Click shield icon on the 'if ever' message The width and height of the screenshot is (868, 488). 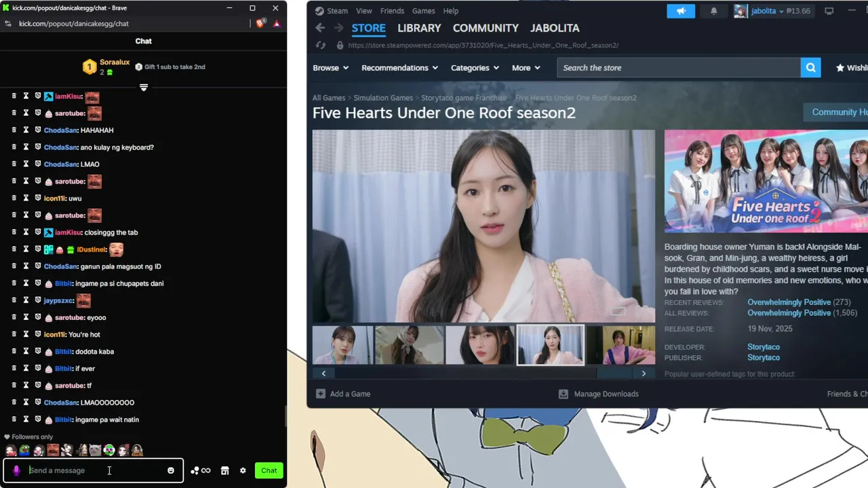point(38,368)
